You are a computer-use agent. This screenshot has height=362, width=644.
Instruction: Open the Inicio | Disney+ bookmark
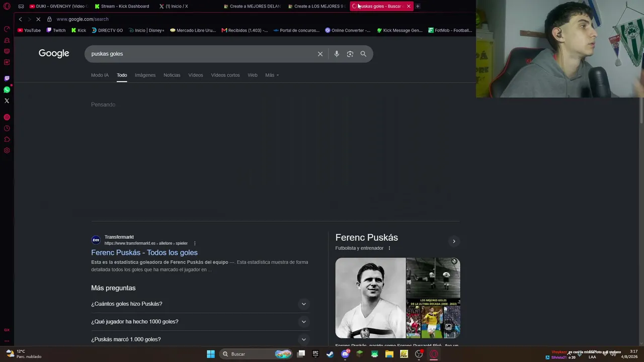click(x=146, y=30)
